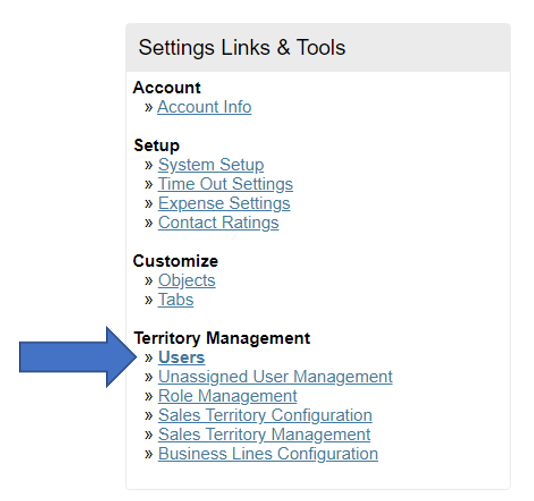The width and height of the screenshot is (534, 501).
Task: Go to Role Management
Action: pos(227,396)
